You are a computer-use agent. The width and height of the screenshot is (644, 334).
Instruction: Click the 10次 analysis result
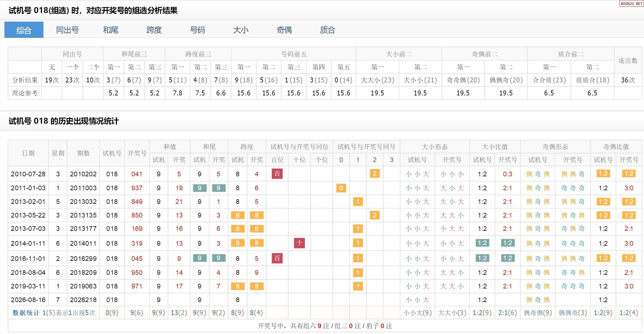(x=93, y=80)
